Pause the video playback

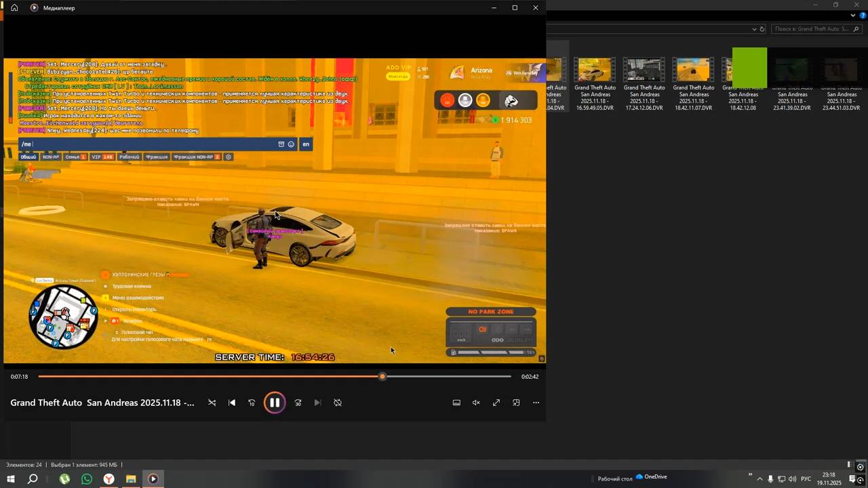coord(275,403)
